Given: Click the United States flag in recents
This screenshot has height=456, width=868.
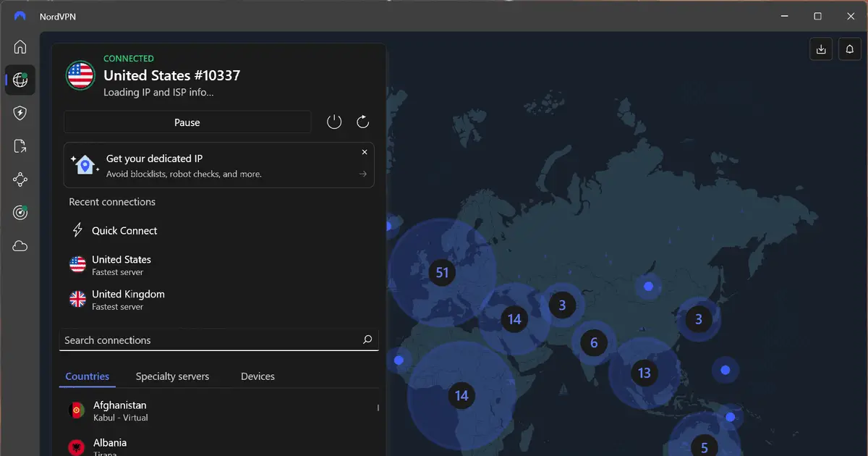Looking at the screenshot, I should point(77,264).
